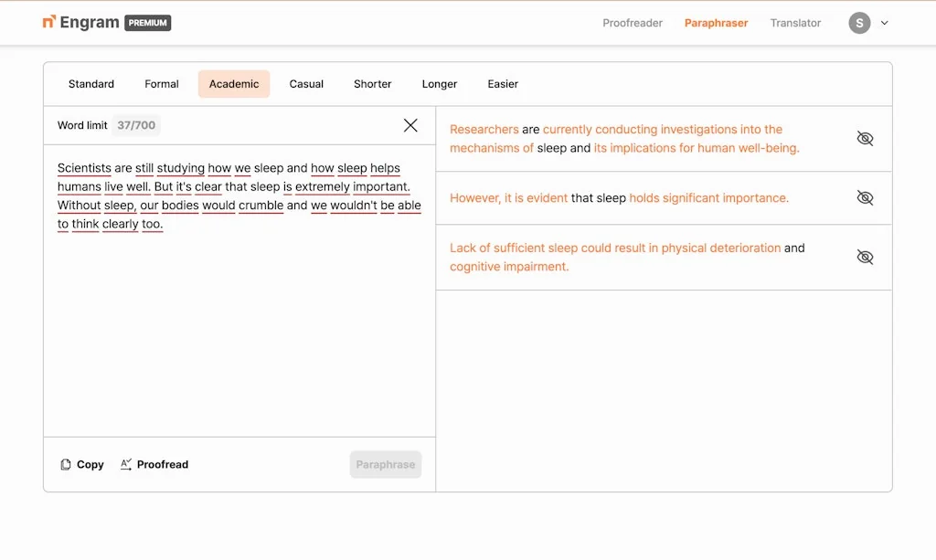Image resolution: width=936 pixels, height=560 pixels.
Task: Hide the sleep deterioration suggestion
Action: point(865,257)
